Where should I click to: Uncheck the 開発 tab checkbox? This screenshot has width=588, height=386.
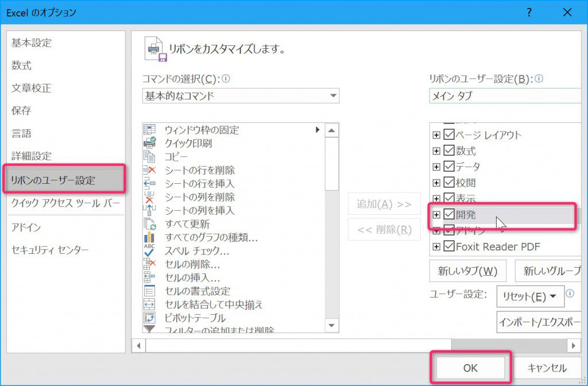click(449, 215)
